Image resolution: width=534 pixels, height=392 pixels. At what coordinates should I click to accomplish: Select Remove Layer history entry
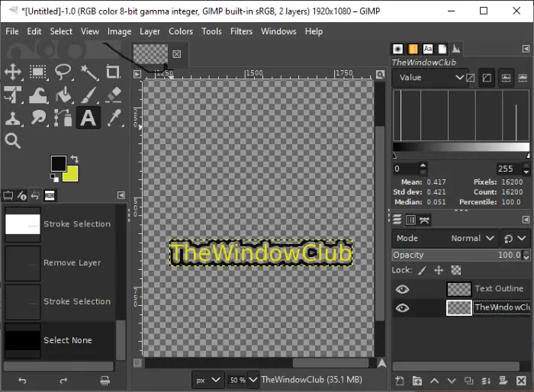[60, 262]
